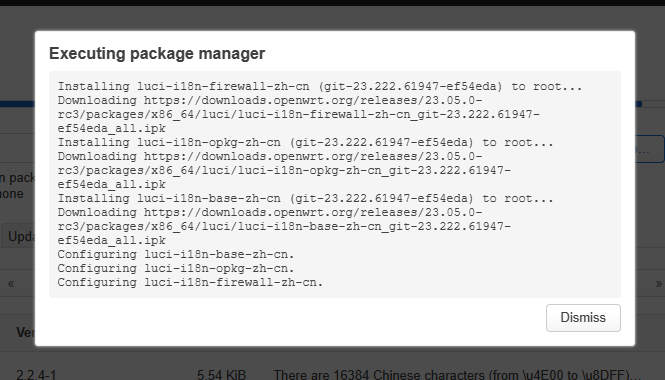Go to previous page with « arrow

click(x=11, y=283)
